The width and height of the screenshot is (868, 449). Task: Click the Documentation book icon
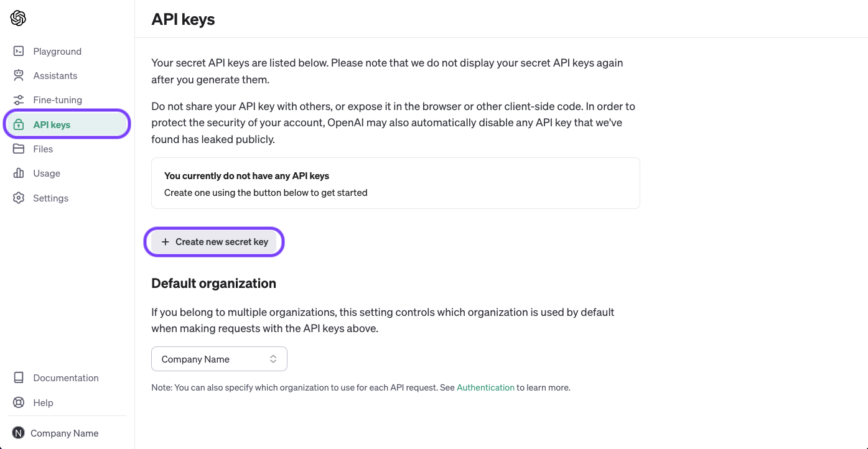[x=18, y=377]
